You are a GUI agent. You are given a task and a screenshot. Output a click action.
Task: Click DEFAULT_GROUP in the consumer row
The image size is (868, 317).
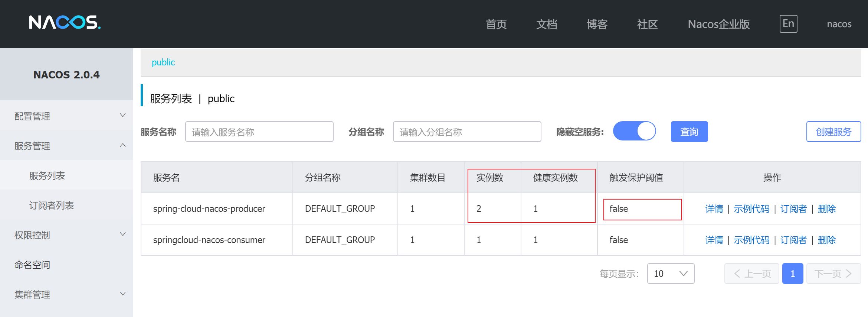coord(340,240)
